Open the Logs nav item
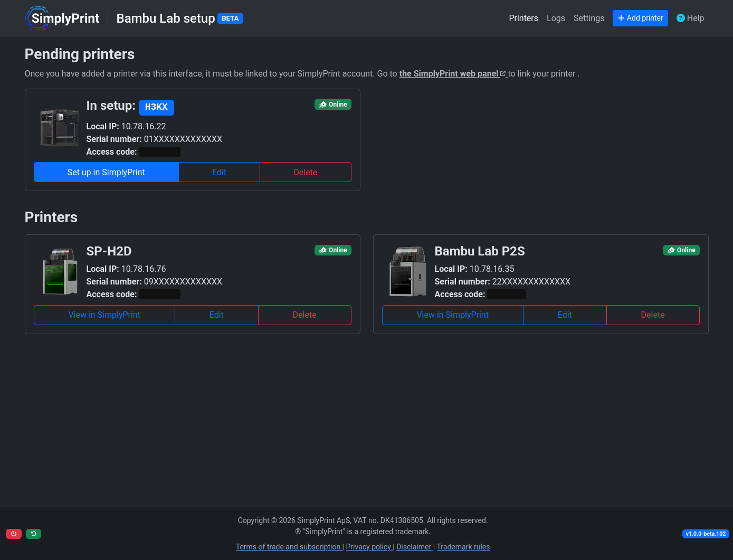Image resolution: width=733 pixels, height=560 pixels. (556, 18)
